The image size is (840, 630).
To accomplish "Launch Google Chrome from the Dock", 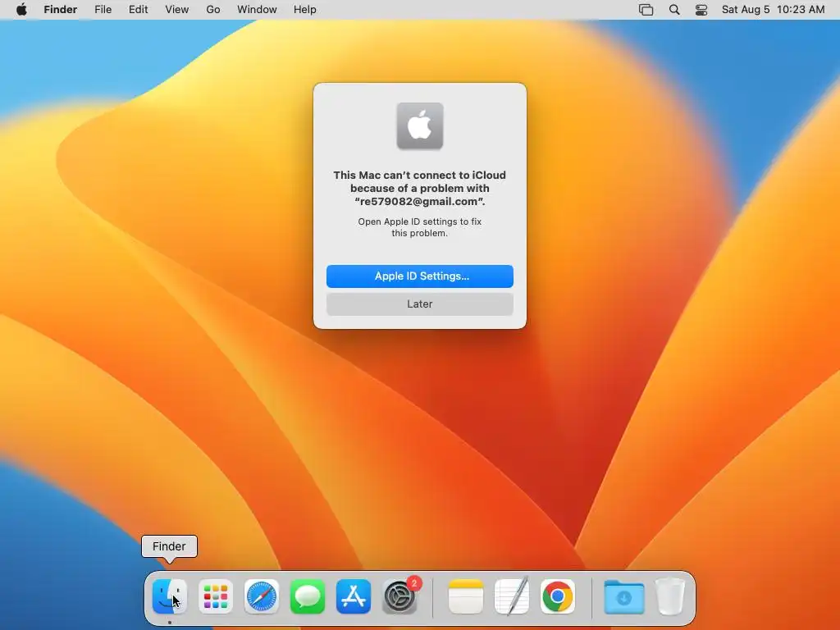I will coord(558,596).
